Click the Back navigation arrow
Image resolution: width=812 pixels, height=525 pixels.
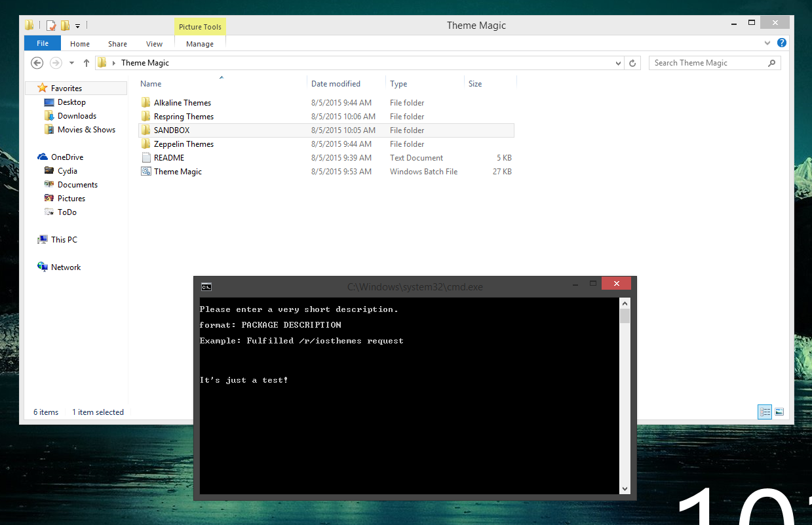point(37,63)
